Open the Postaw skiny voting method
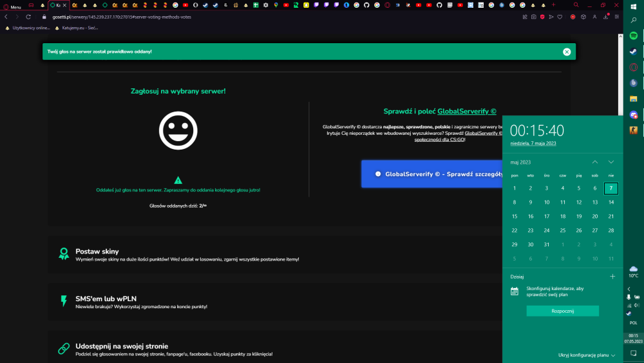The height and width of the screenshot is (363, 644). tap(275, 255)
